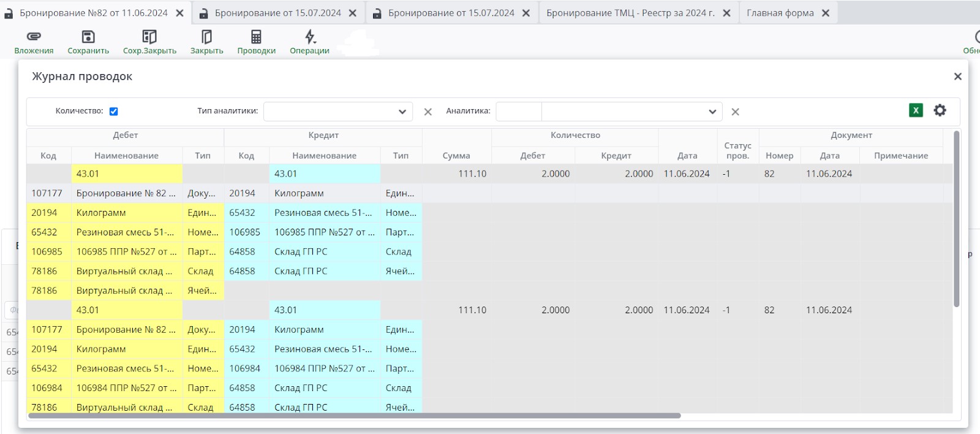Clear the Тип аналитики filter
Screen dimensions: 980x434
428,112
